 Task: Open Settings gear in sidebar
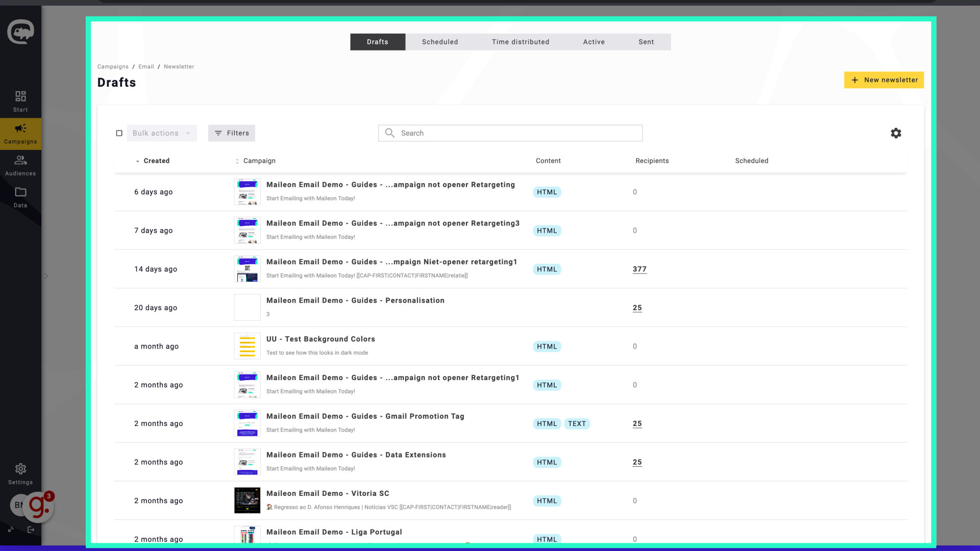pyautogui.click(x=20, y=474)
